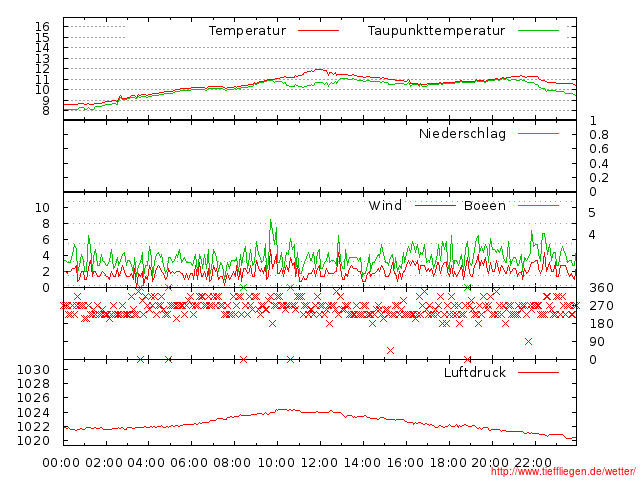Click the green Boeen legend line sample
This screenshot has height=480, width=640.
click(538, 205)
